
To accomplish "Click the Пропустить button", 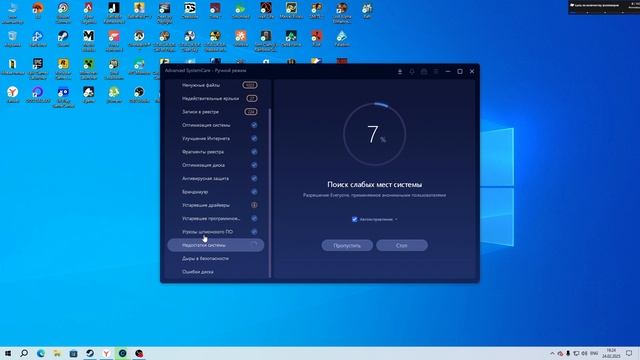I will (x=347, y=245).
